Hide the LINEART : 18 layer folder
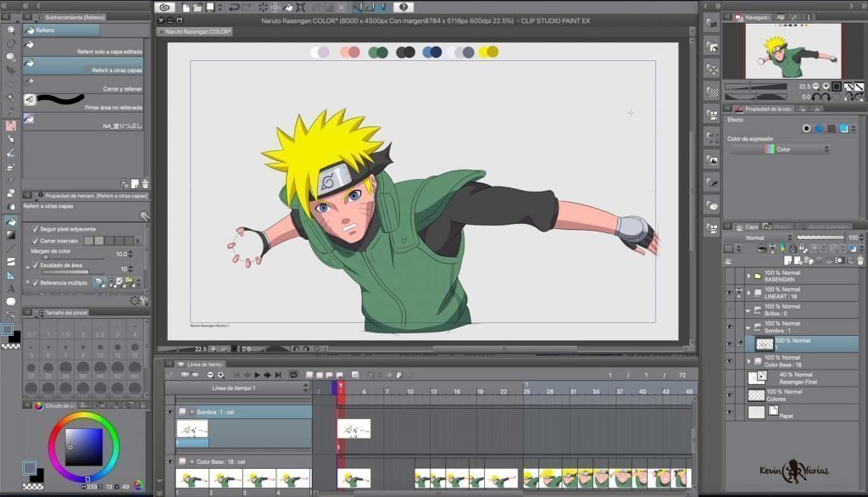Screen dimensions: 868x497 pos(730,293)
